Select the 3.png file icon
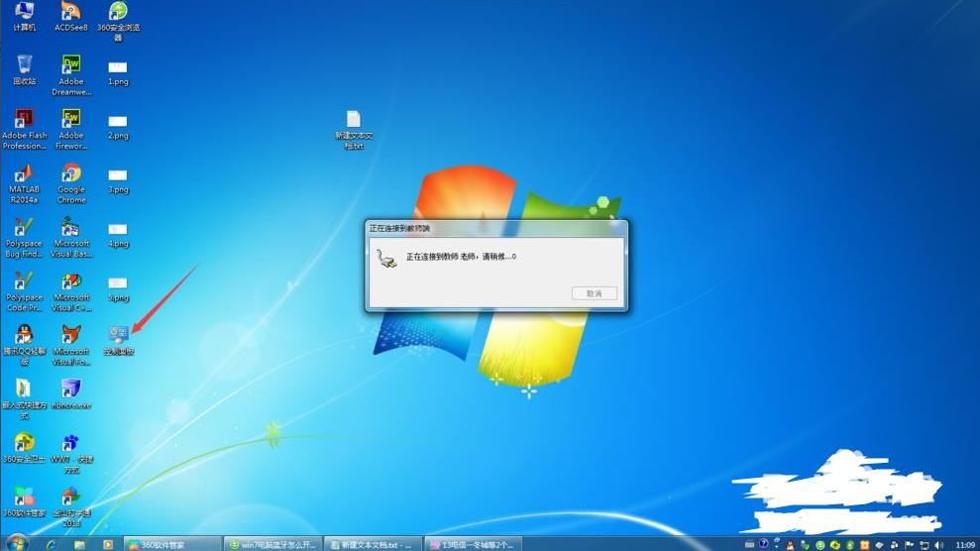This screenshot has width=980, height=551. (118, 181)
